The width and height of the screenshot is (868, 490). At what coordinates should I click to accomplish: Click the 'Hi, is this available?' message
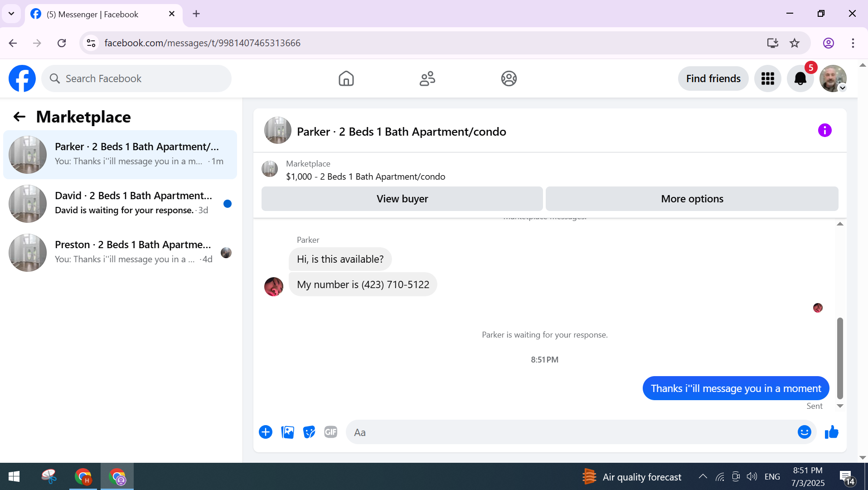click(340, 259)
